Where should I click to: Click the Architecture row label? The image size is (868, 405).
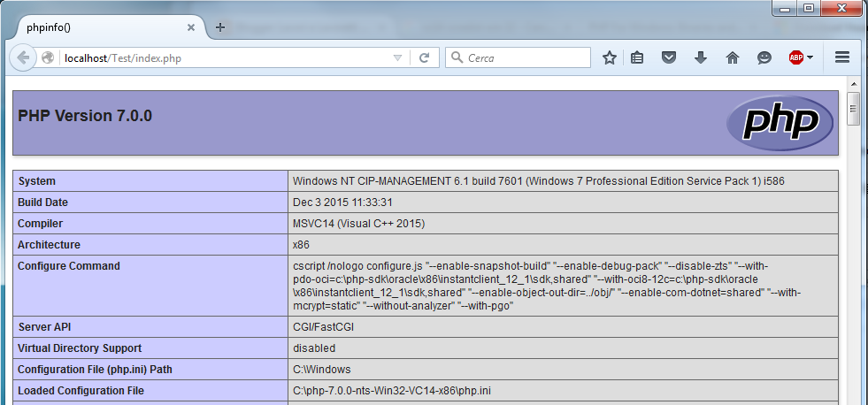[x=49, y=245]
